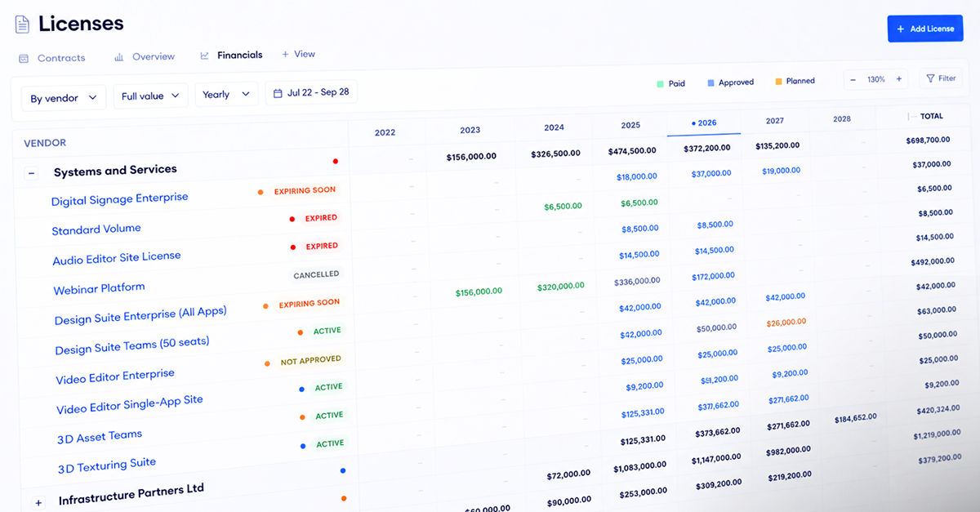
Task: Select the 2023 column header
Action: click(470, 130)
